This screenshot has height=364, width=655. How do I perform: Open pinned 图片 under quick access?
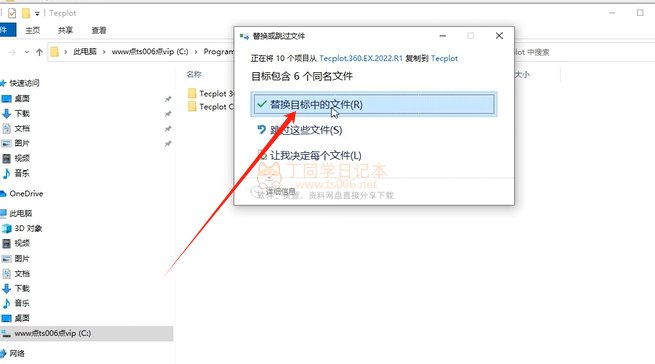(22, 143)
